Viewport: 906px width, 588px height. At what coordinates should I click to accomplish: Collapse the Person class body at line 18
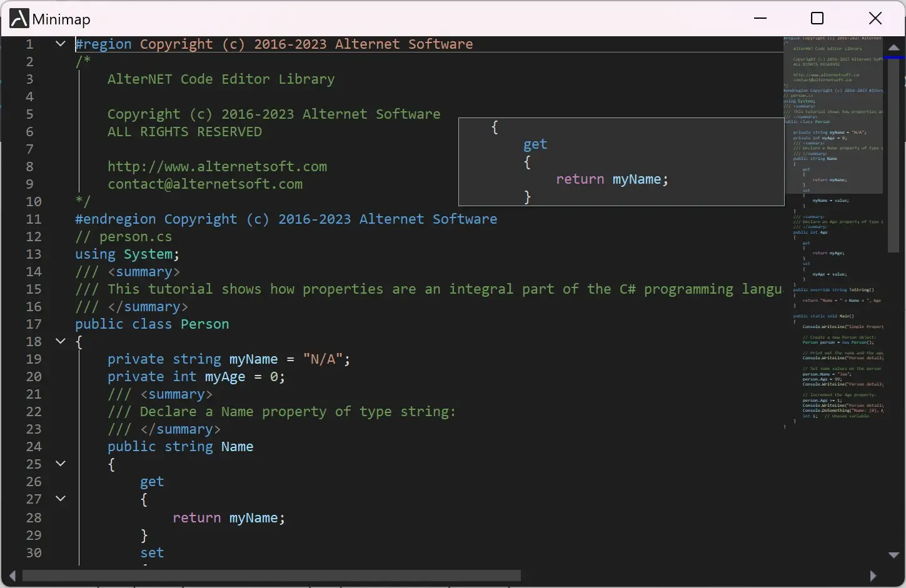(x=61, y=341)
